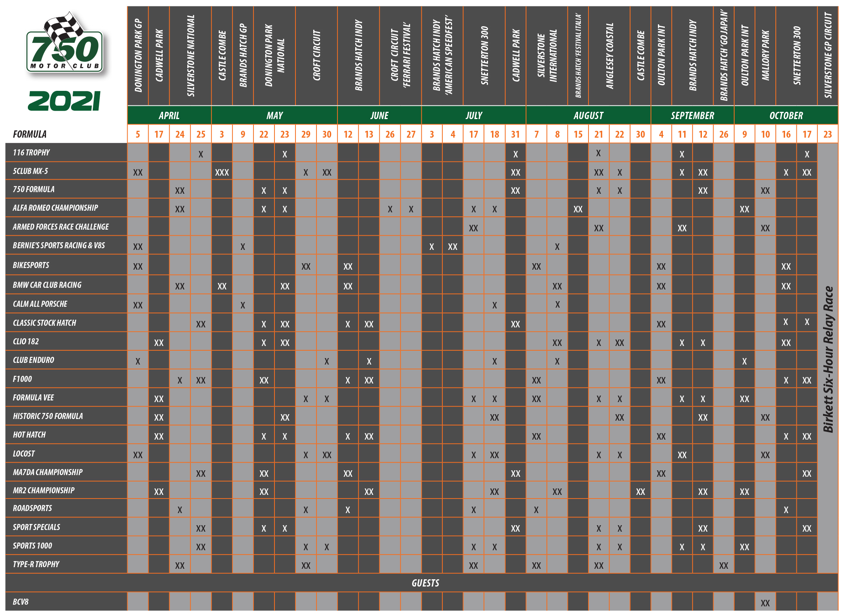844x616 pixels.
Task: Click the GUESTS section bar
Action: 422,583
